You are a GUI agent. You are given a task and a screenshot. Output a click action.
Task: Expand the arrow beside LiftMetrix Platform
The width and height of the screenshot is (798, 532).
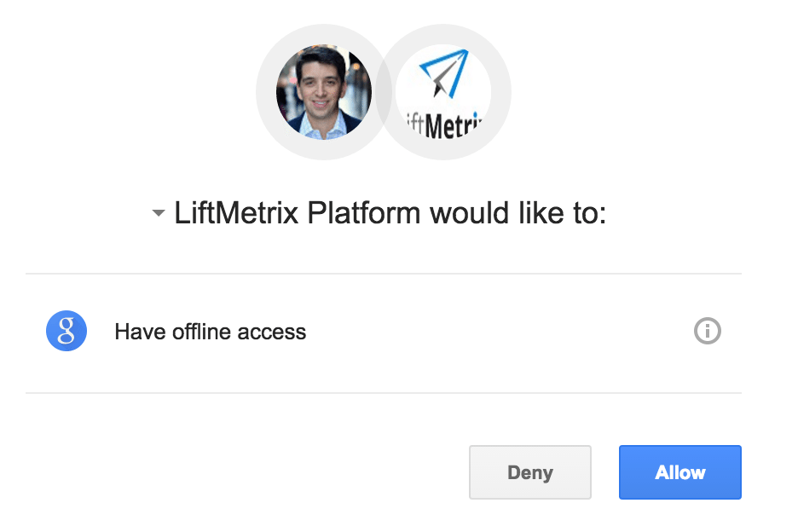point(158,214)
